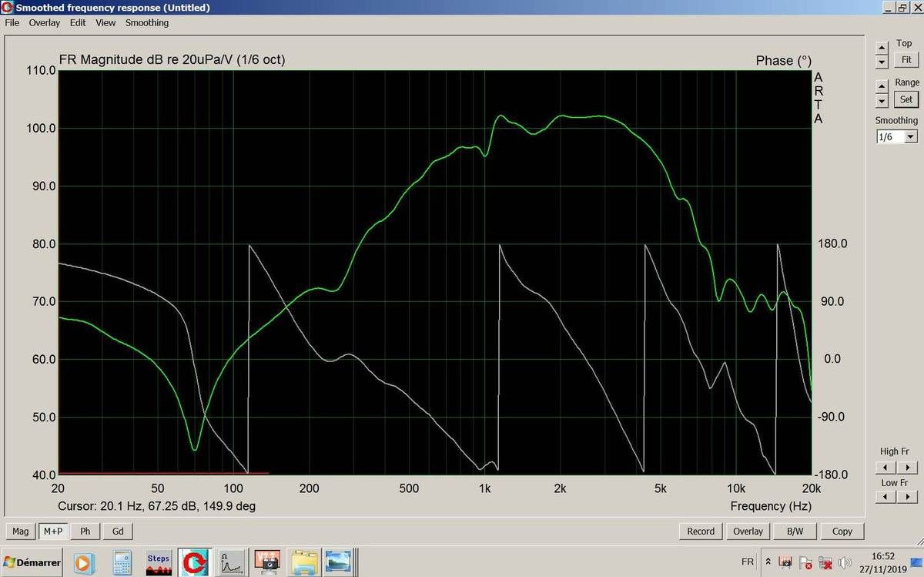Click the FR language indicator
The image size is (924, 577).
(748, 562)
